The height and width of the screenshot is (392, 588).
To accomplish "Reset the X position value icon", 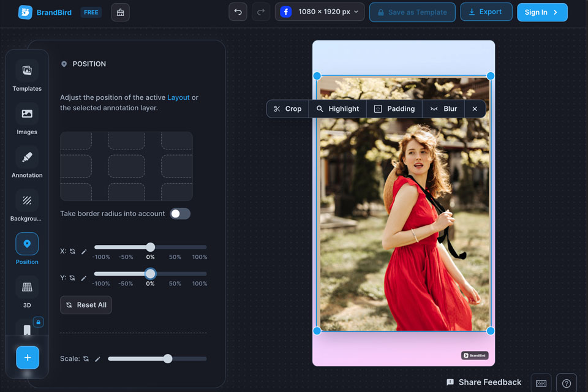I will point(72,251).
